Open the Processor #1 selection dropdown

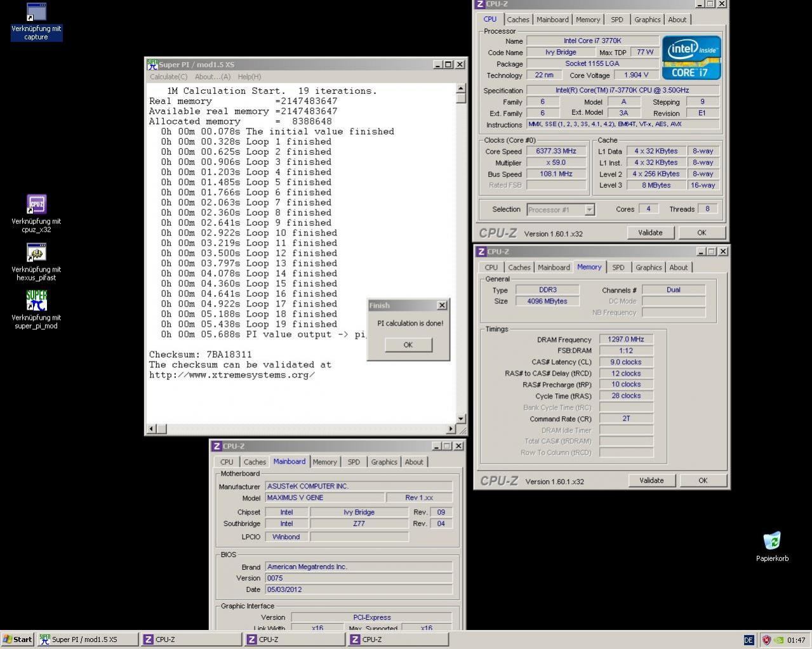click(x=561, y=209)
